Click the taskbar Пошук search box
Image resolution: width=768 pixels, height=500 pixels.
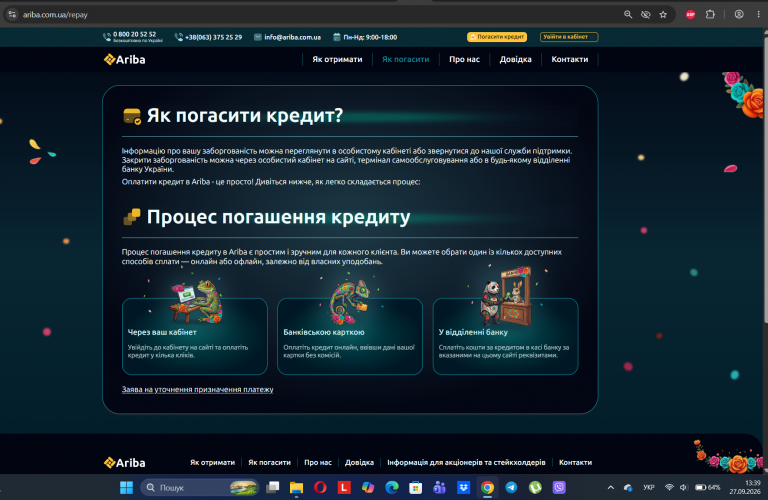click(200, 488)
